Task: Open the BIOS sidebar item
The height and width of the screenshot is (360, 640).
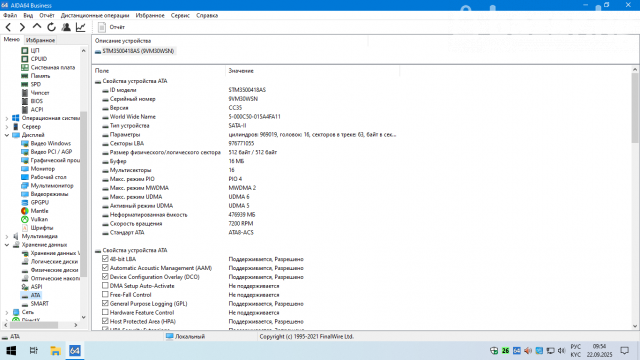Action: (x=36, y=101)
